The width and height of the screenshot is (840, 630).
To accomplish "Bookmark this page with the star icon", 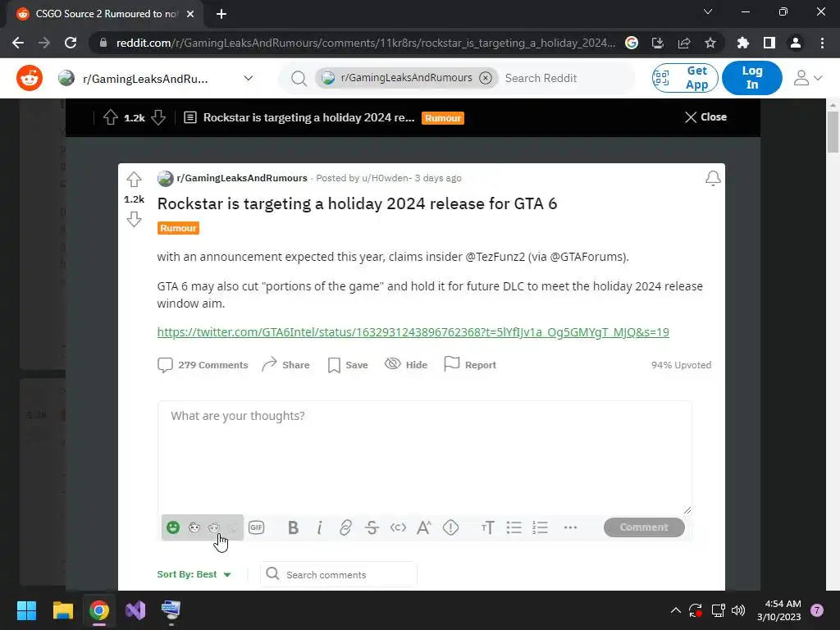I will [x=710, y=43].
